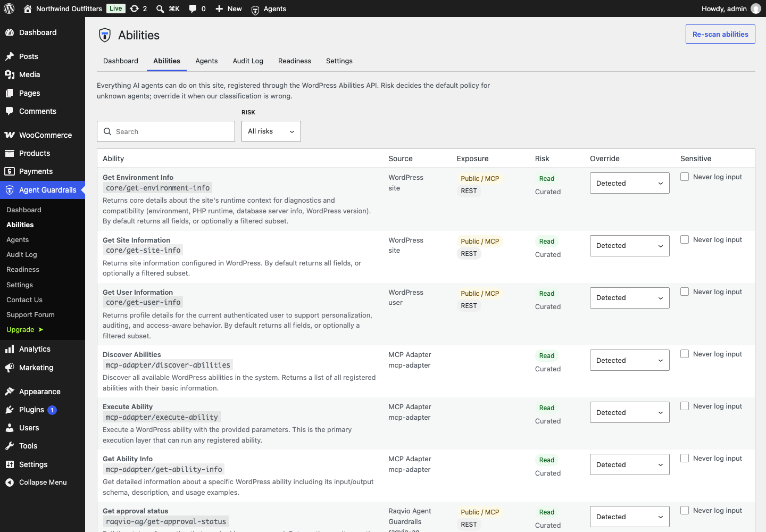Open Support Forum in sidebar submenu

pyautogui.click(x=30, y=314)
